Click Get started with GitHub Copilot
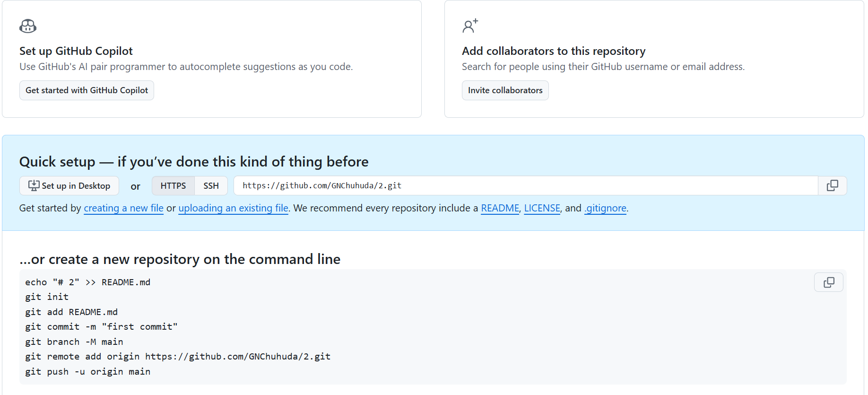The height and width of the screenshot is (395, 868). coord(87,90)
